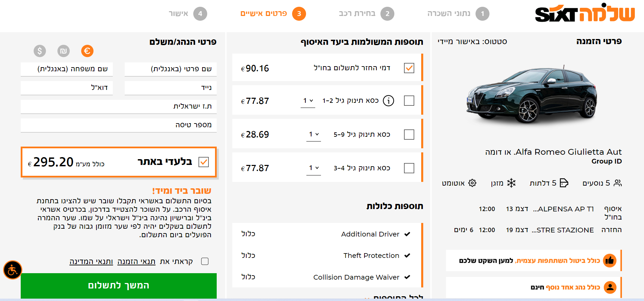Open quantity dropdown for child seat 3-4
Image resolution: width=644 pixels, height=301 pixels.
(x=314, y=168)
